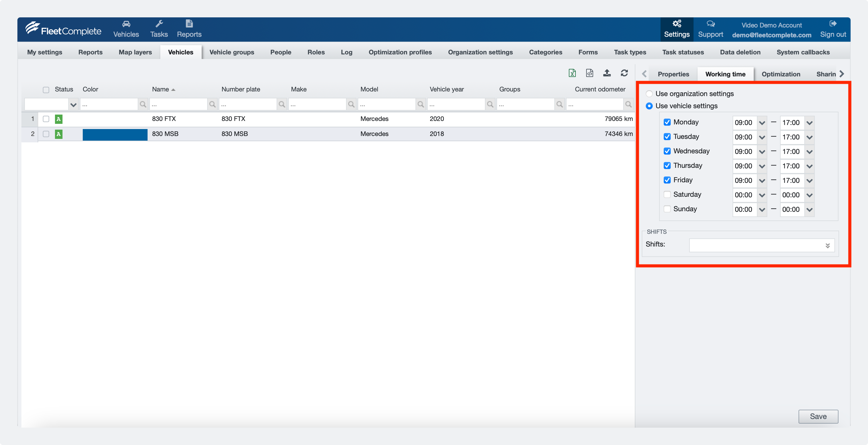
Task: Click the Number plate filter search field
Action: [x=248, y=104]
